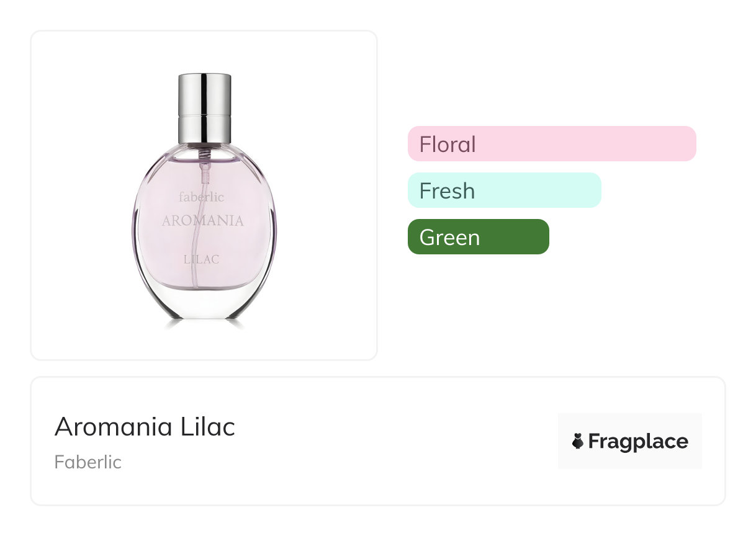
Task: Click the clear glass base of bottle
Action: (x=205, y=304)
